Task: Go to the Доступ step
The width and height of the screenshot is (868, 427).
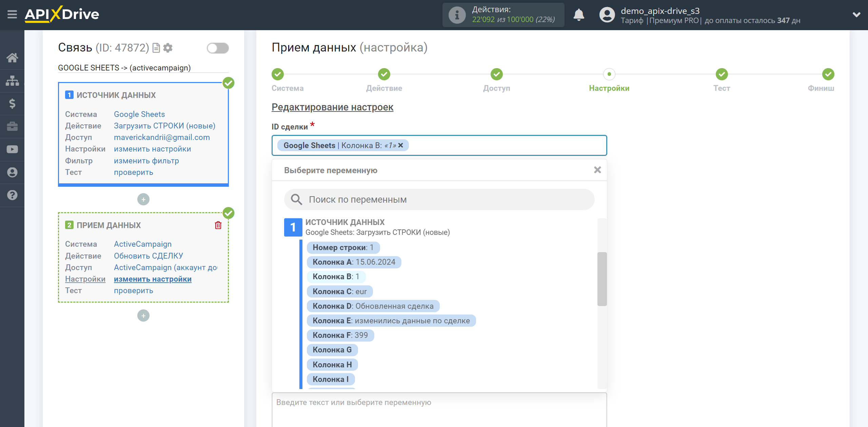Action: [497, 74]
